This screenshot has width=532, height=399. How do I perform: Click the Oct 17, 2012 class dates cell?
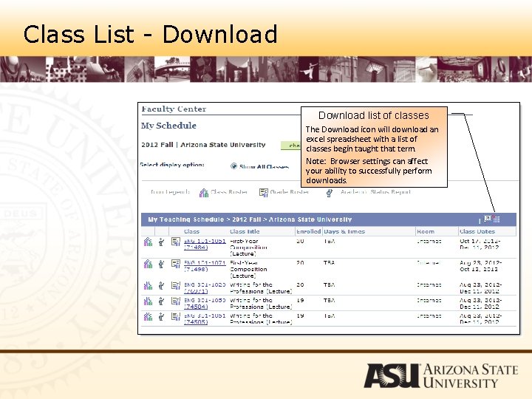(480, 245)
